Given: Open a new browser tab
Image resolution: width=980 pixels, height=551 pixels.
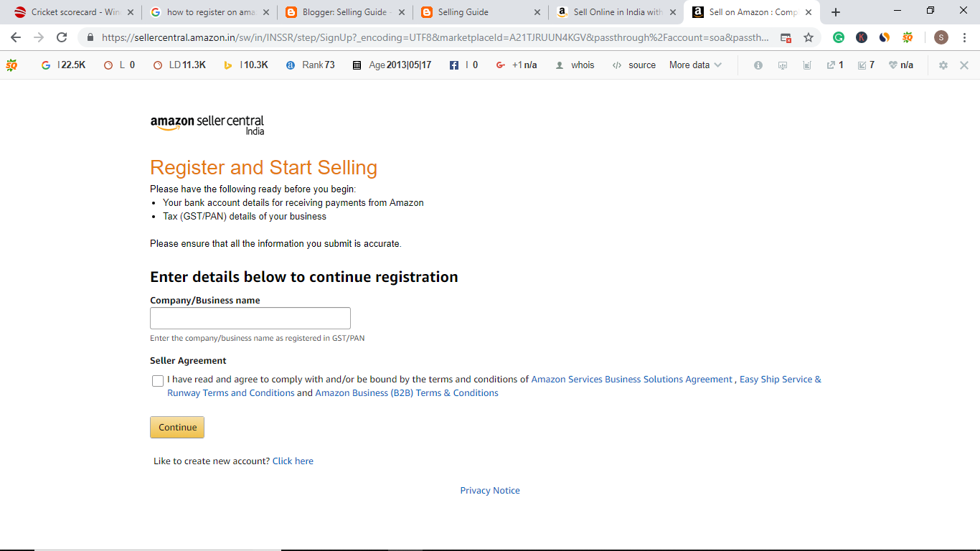Looking at the screenshot, I should point(836,12).
